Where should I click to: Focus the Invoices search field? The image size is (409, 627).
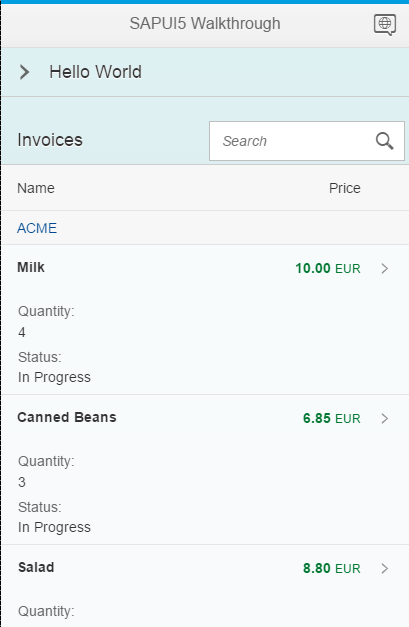(307, 141)
